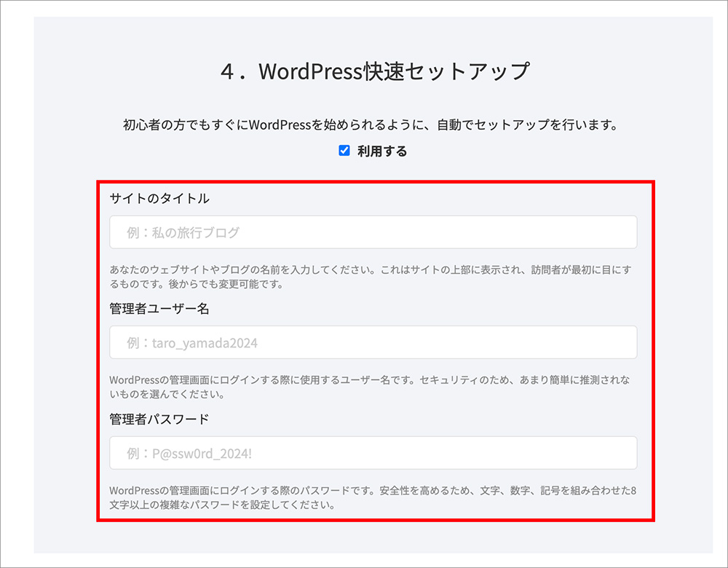Click the site title help text below its field

point(372,275)
